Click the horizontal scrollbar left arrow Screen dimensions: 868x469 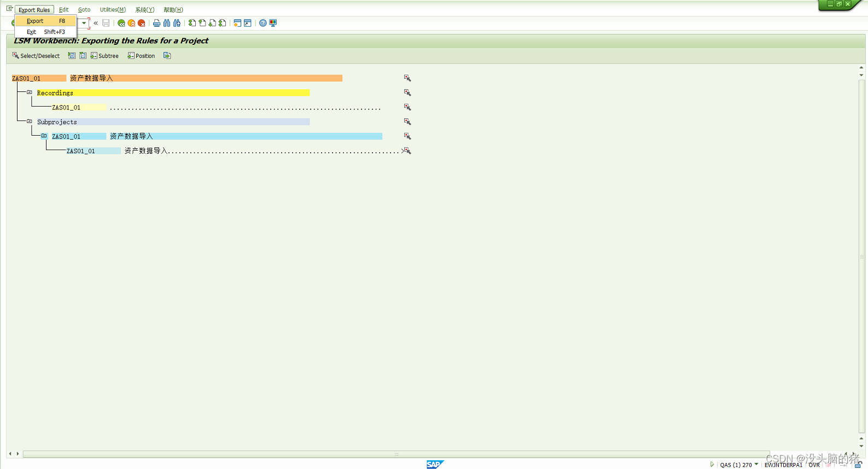[x=10, y=454]
